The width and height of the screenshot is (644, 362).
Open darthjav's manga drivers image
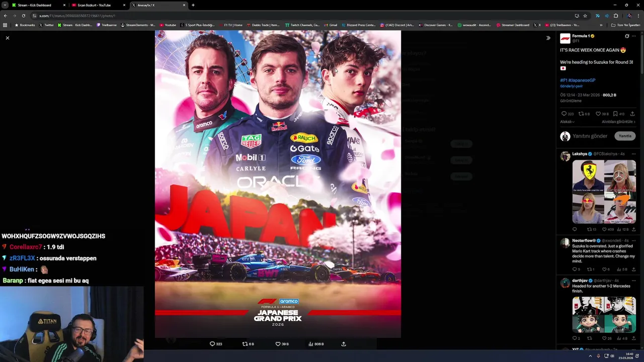point(604,315)
